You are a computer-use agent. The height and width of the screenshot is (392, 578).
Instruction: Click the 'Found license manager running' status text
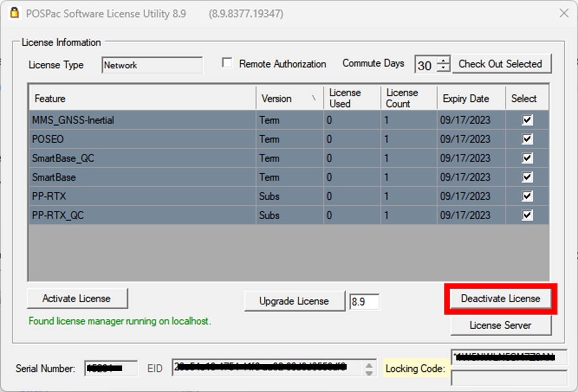[x=120, y=321]
